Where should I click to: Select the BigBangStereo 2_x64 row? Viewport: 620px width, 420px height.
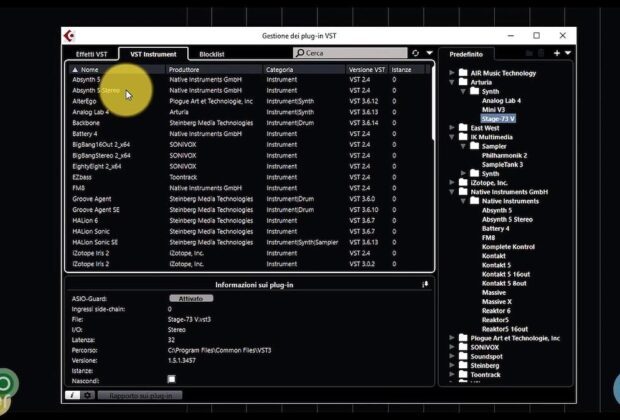(x=249, y=155)
